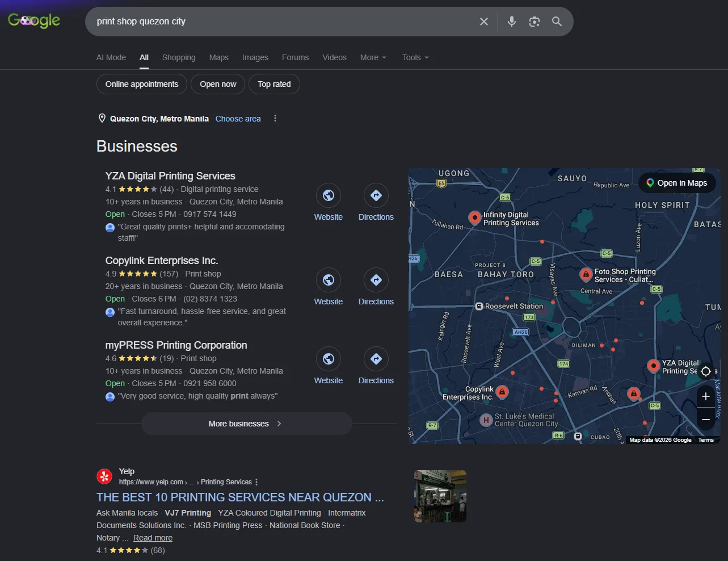Click the magnifying glass search button
This screenshot has width=728, height=561.
click(x=557, y=22)
